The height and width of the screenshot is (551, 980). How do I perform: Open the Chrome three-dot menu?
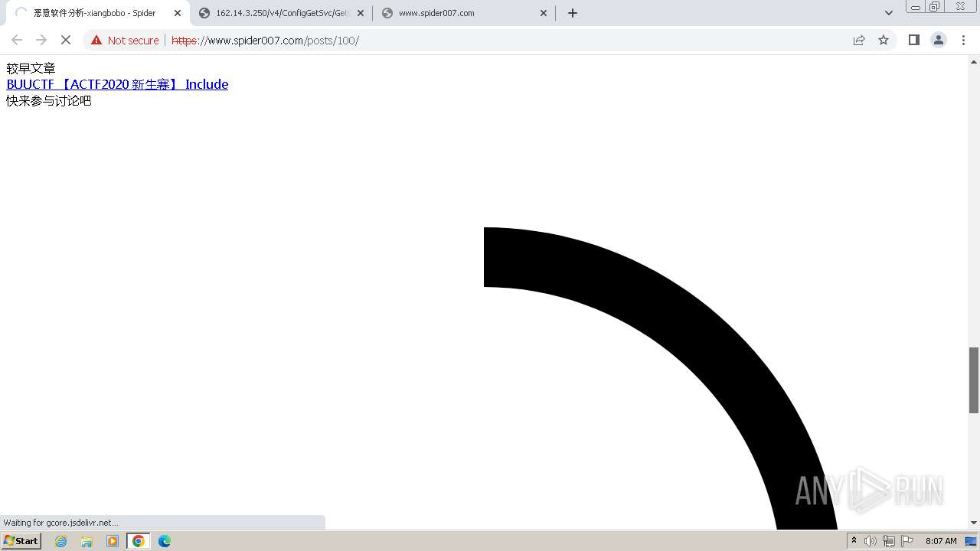pyautogui.click(x=963, y=40)
